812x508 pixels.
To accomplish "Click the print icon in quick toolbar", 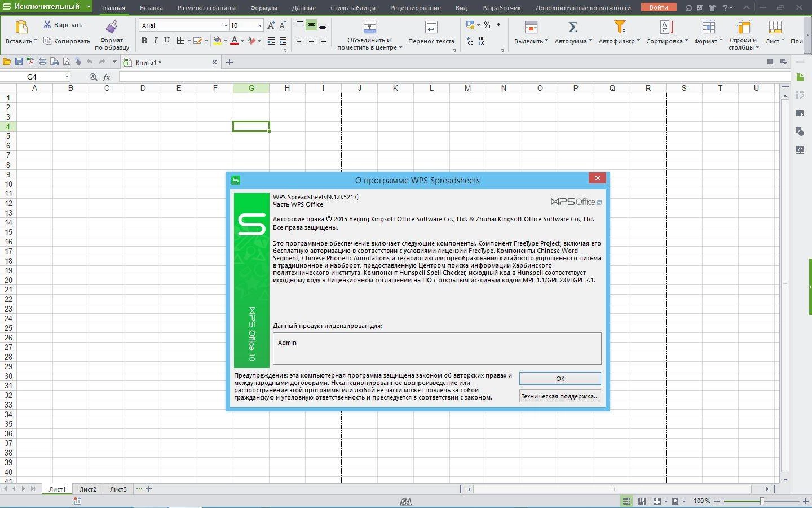I will pos(42,62).
